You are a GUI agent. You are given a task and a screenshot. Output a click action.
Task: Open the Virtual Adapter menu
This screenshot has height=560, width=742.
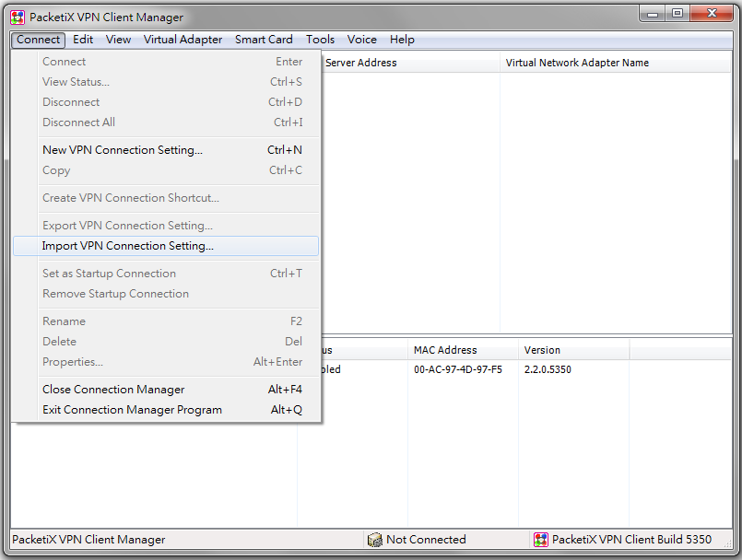click(183, 40)
